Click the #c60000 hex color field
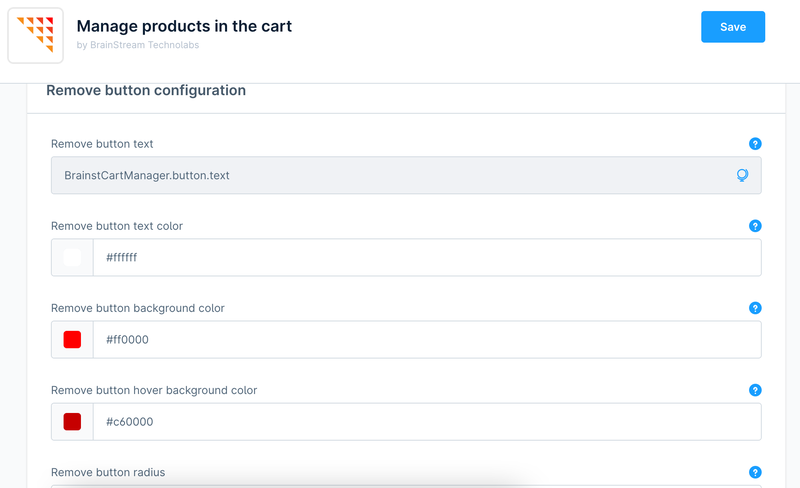The height and width of the screenshot is (488, 800). point(426,421)
